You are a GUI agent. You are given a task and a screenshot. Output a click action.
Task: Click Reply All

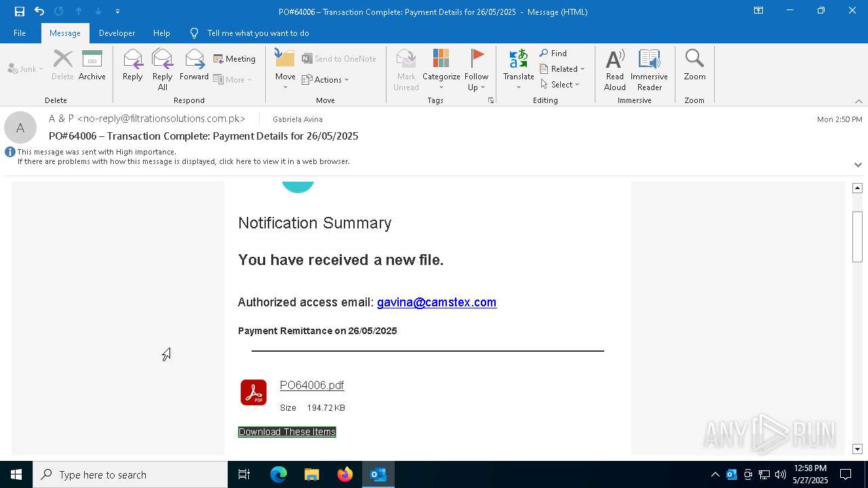tap(163, 70)
